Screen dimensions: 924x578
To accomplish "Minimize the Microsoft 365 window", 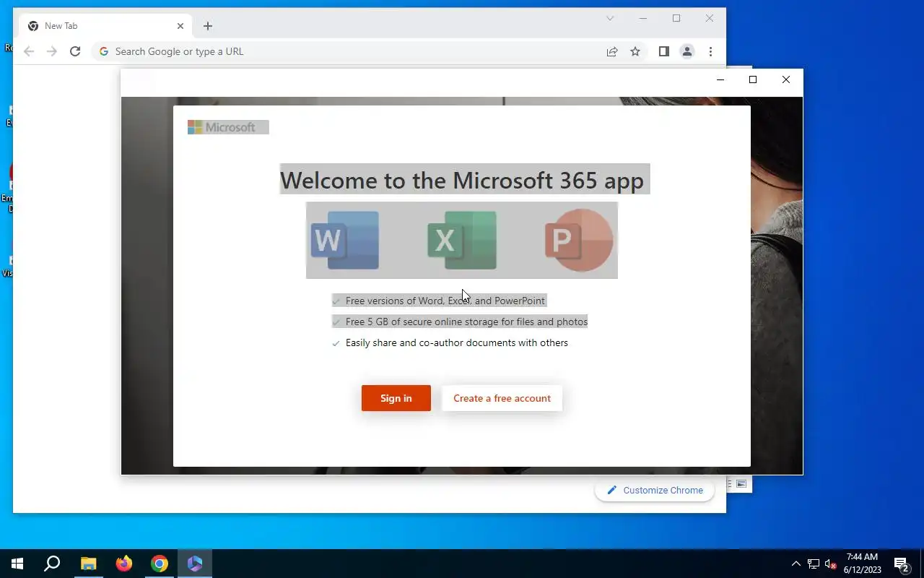I will point(720,79).
